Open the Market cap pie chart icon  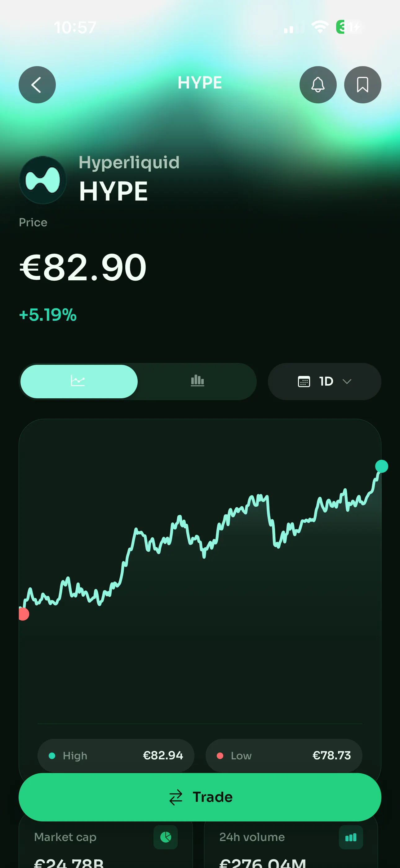pyautogui.click(x=165, y=837)
